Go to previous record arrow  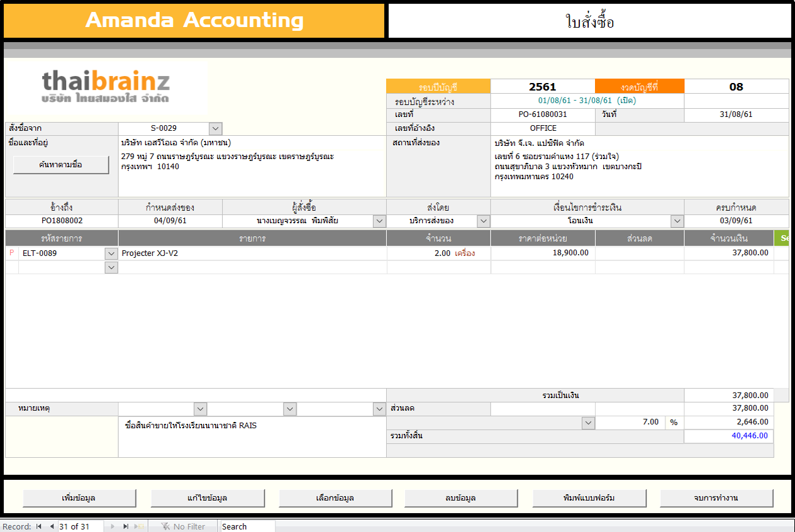pyautogui.click(x=52, y=526)
